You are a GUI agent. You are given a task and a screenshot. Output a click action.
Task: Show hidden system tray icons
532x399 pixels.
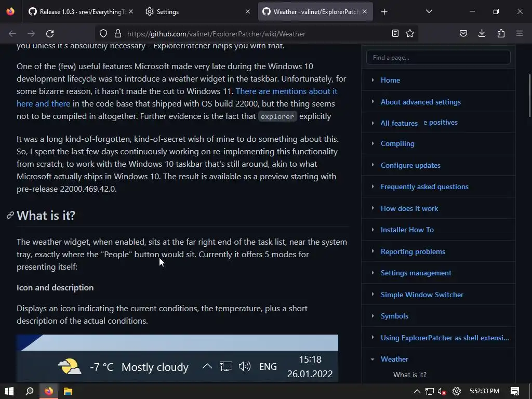[x=417, y=391]
